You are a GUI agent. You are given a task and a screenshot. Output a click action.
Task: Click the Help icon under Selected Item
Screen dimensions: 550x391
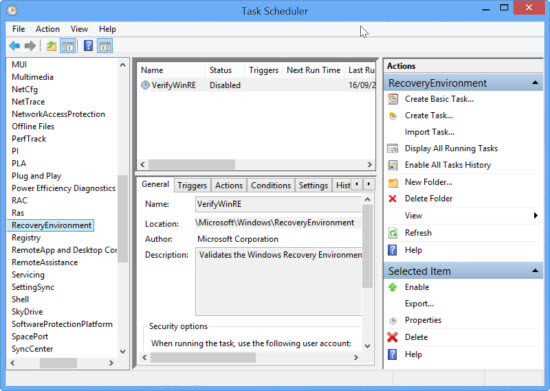[393, 355]
